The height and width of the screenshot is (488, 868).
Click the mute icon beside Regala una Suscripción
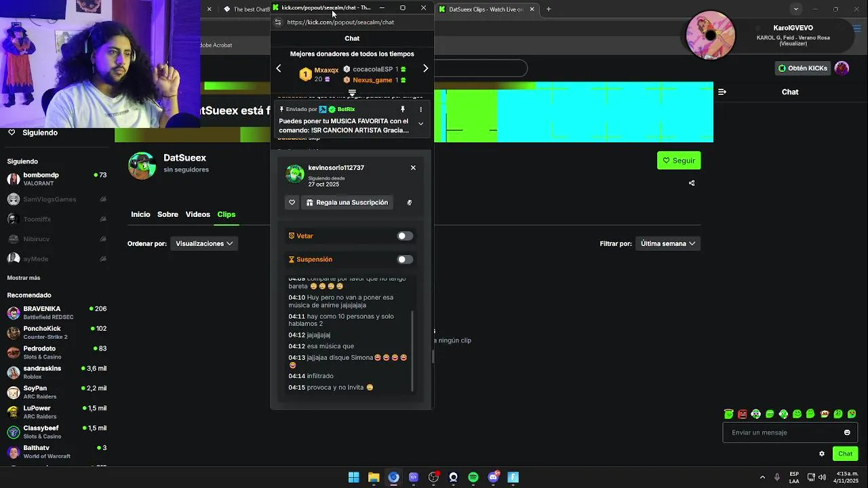click(x=409, y=203)
